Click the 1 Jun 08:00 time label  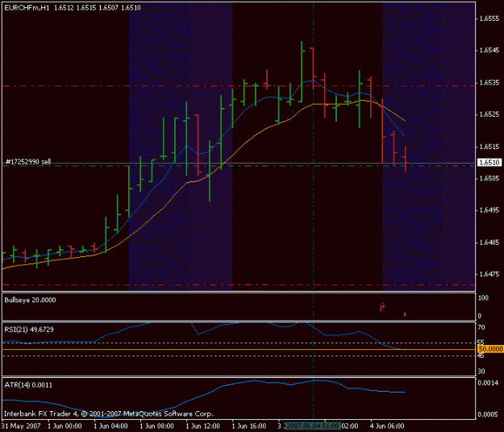(x=156, y=426)
